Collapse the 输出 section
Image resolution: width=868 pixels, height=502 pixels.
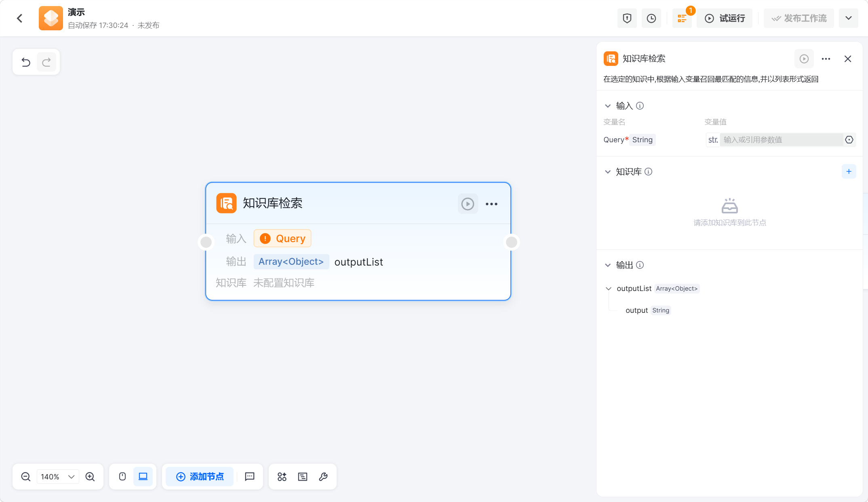pyautogui.click(x=608, y=265)
